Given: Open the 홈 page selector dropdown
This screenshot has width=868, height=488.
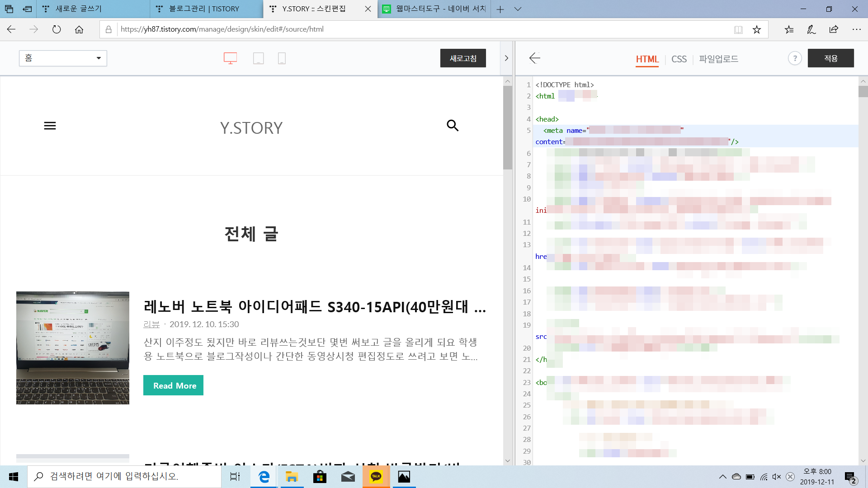Looking at the screenshot, I should (x=63, y=58).
